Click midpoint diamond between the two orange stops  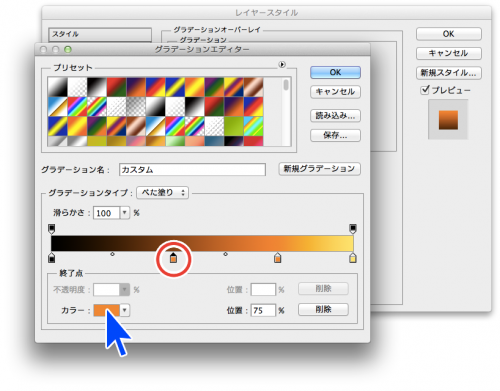click(225, 254)
